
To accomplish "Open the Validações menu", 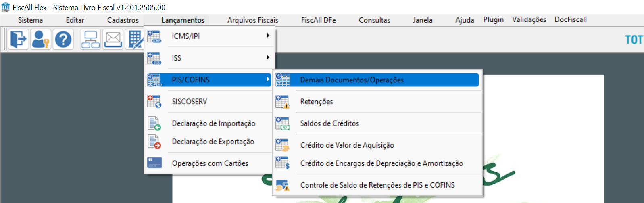I will pos(529,19).
